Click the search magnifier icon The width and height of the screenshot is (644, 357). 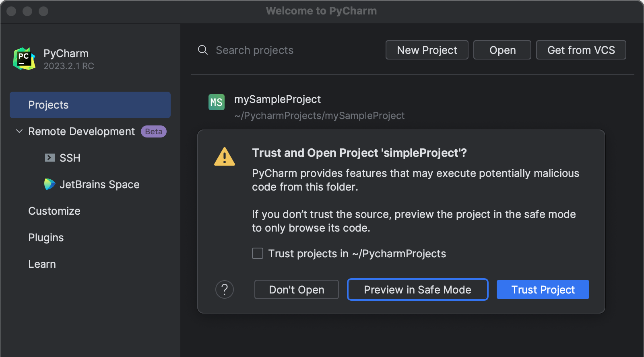203,50
